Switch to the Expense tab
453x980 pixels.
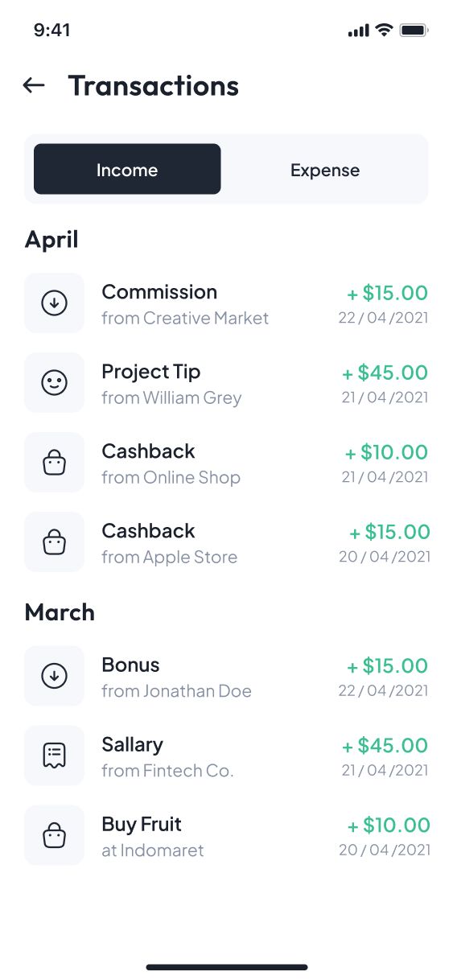click(325, 169)
